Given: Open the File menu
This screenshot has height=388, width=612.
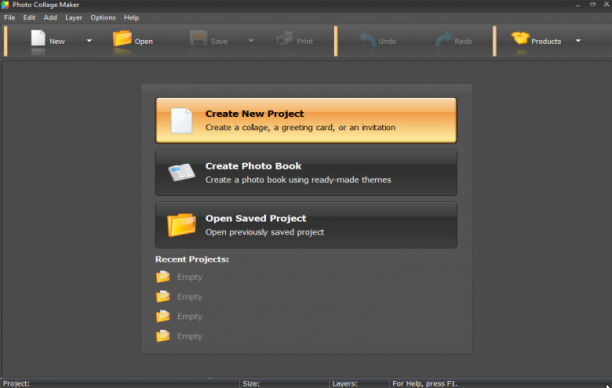Looking at the screenshot, I should tap(9, 18).
